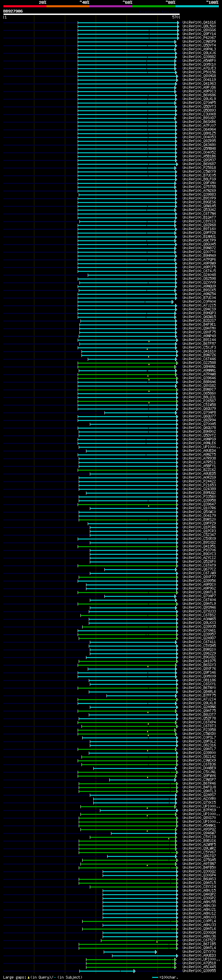Click label UniRef100_C6T5Z7
The height and width of the screenshot is (980, 222).
[199, 940]
